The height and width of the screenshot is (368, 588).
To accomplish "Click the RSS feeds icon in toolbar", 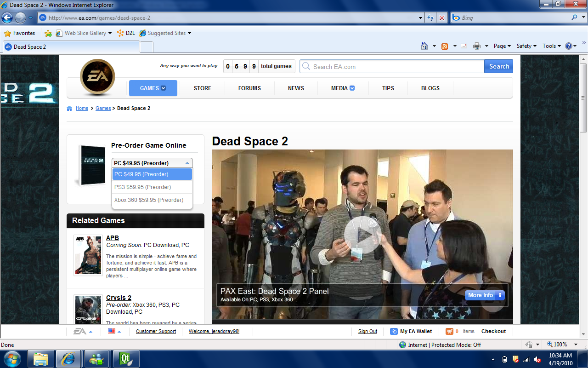I will tap(445, 46).
